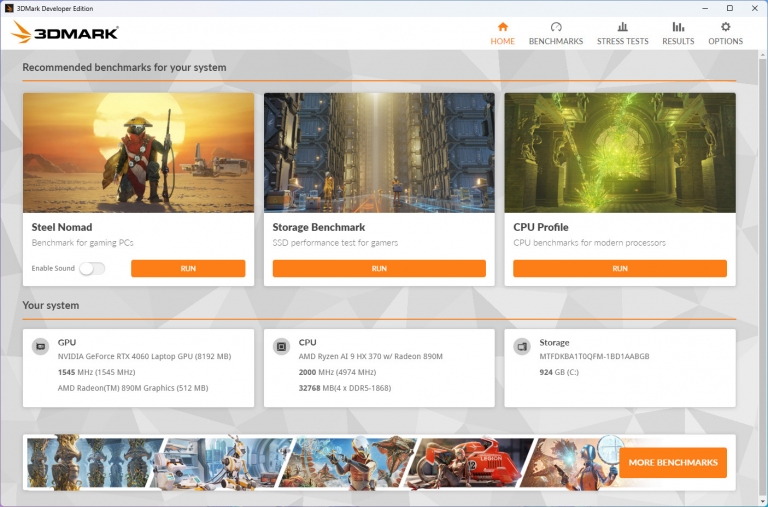Image resolution: width=768 pixels, height=507 pixels.
Task: Run the Storage Benchmark
Action: [x=379, y=268]
